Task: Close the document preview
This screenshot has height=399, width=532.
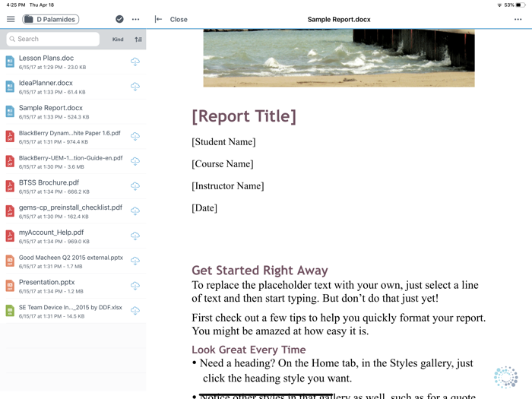Action: click(179, 19)
